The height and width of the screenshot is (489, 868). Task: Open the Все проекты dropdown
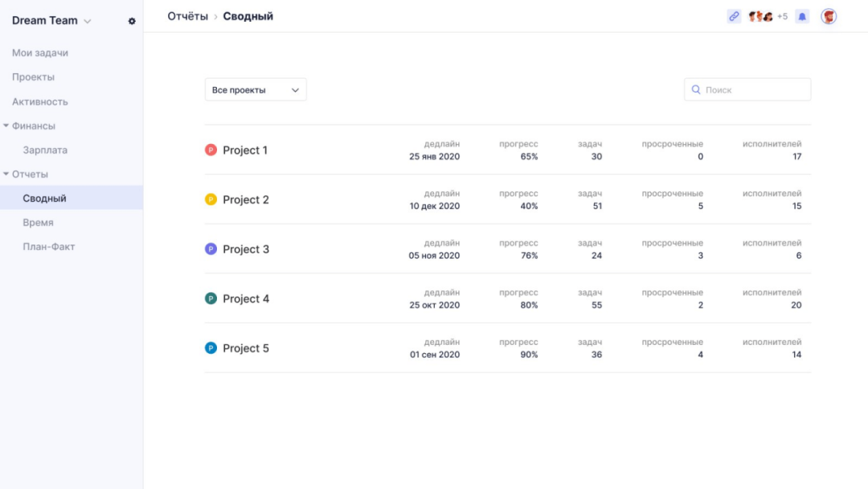click(x=256, y=90)
